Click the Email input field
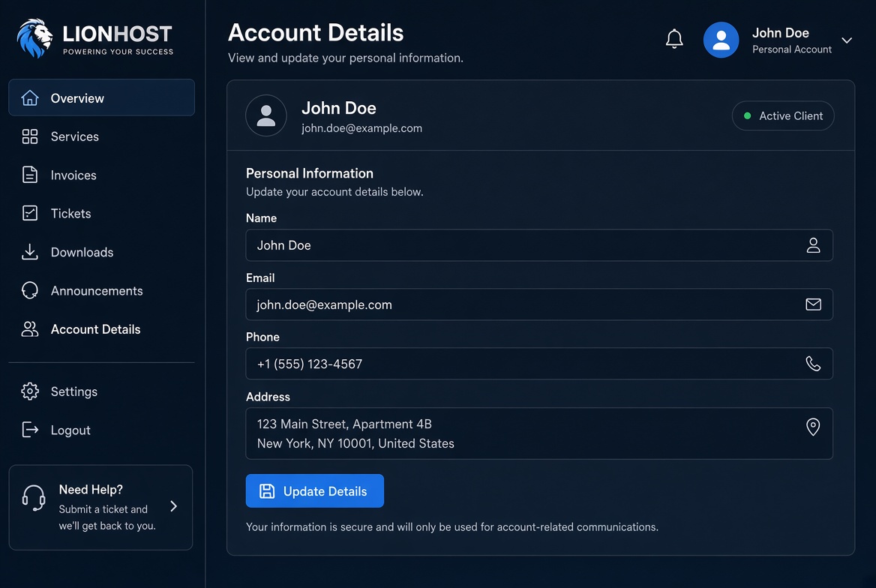The height and width of the screenshot is (588, 876). 539,304
